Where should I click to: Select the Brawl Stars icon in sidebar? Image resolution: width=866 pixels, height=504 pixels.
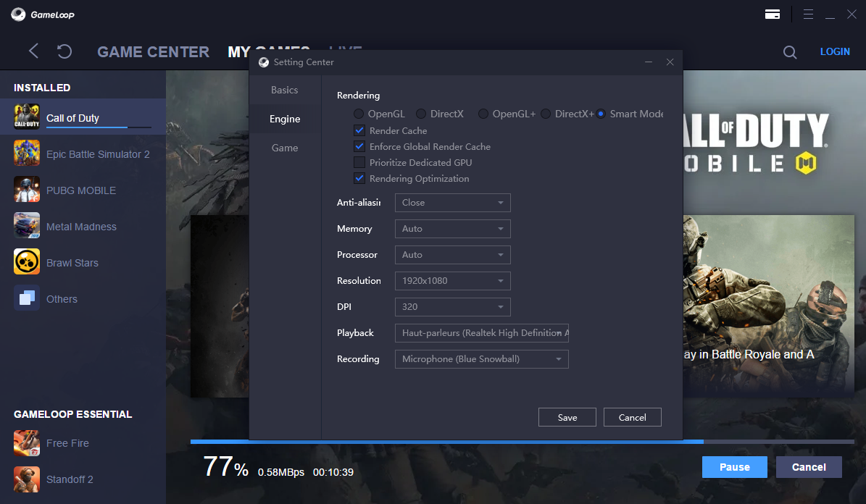[27, 262]
